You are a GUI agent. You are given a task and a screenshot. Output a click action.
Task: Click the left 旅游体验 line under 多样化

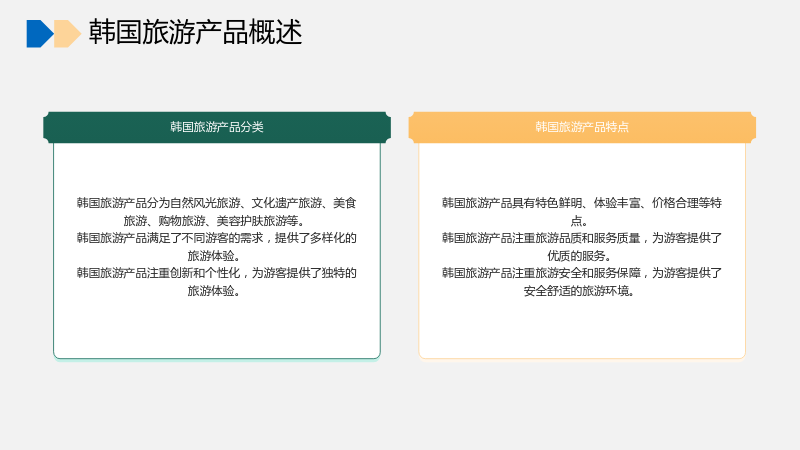click(214, 256)
